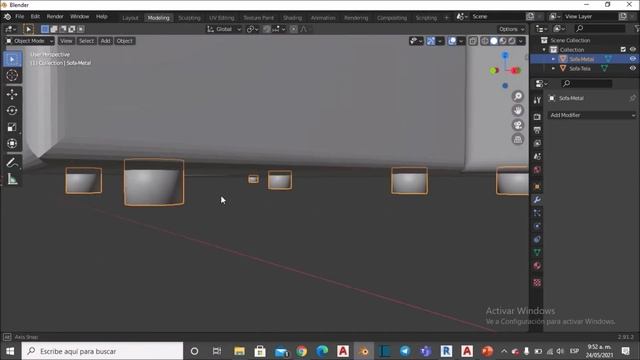This screenshot has width=640, height=360.
Task: Open the Object Mode dropdown
Action: (x=29, y=41)
